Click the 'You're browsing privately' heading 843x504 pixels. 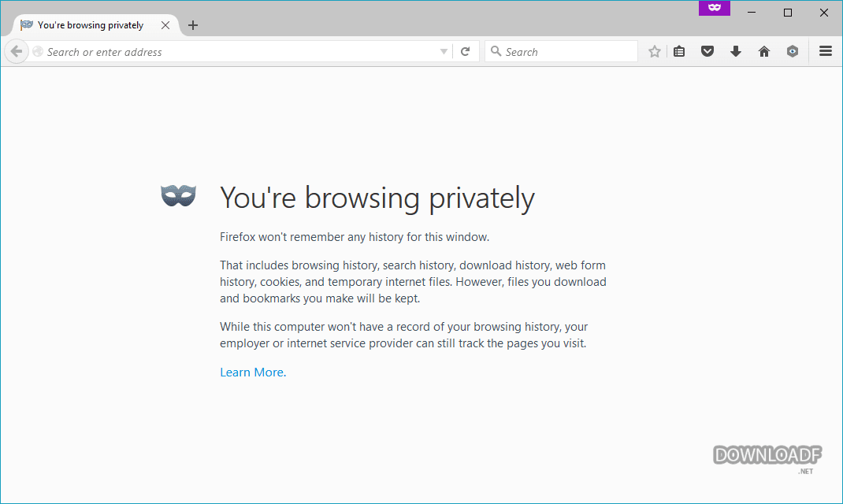pyautogui.click(x=377, y=198)
